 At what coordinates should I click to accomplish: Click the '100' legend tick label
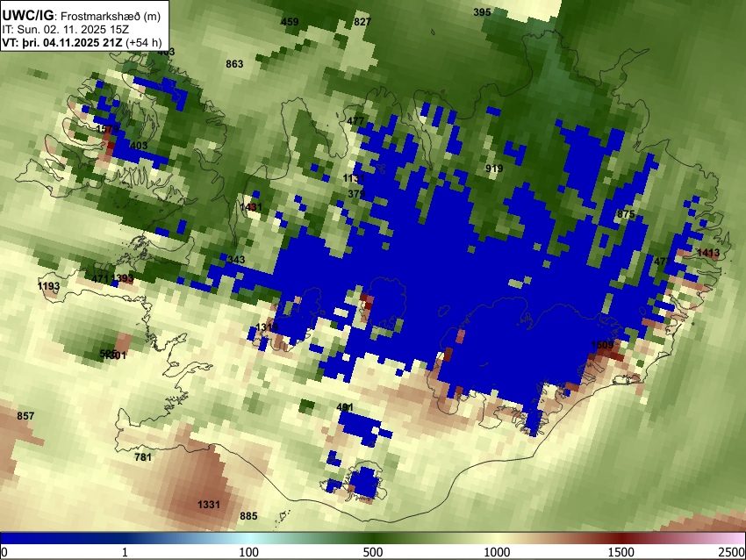tap(249, 552)
